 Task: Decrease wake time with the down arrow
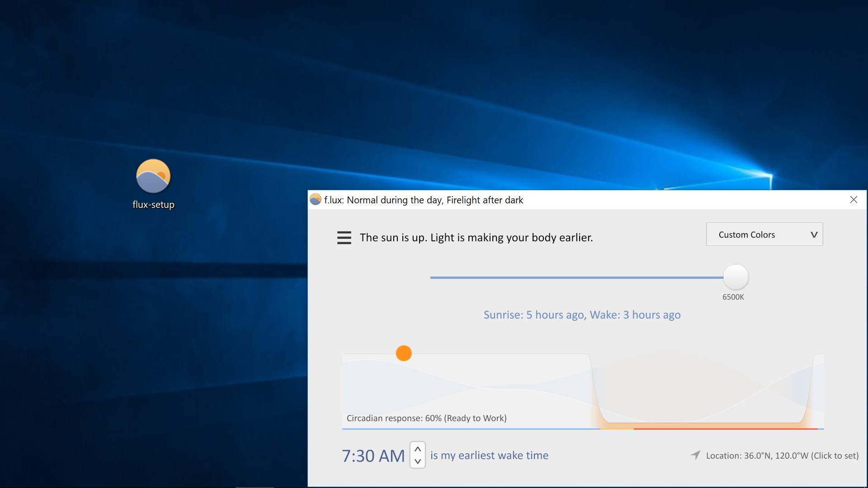(x=418, y=461)
